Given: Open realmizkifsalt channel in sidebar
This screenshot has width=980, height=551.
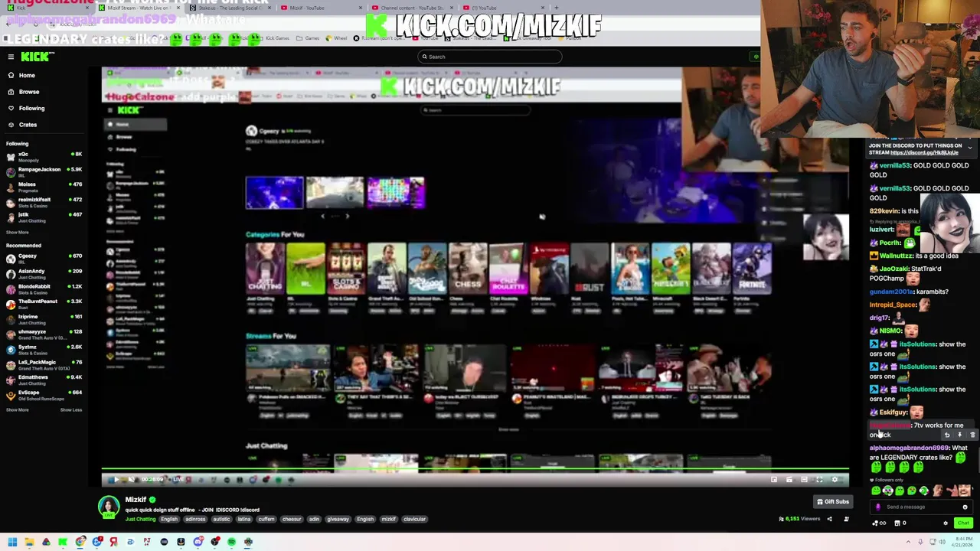Looking at the screenshot, I should [x=44, y=201].
